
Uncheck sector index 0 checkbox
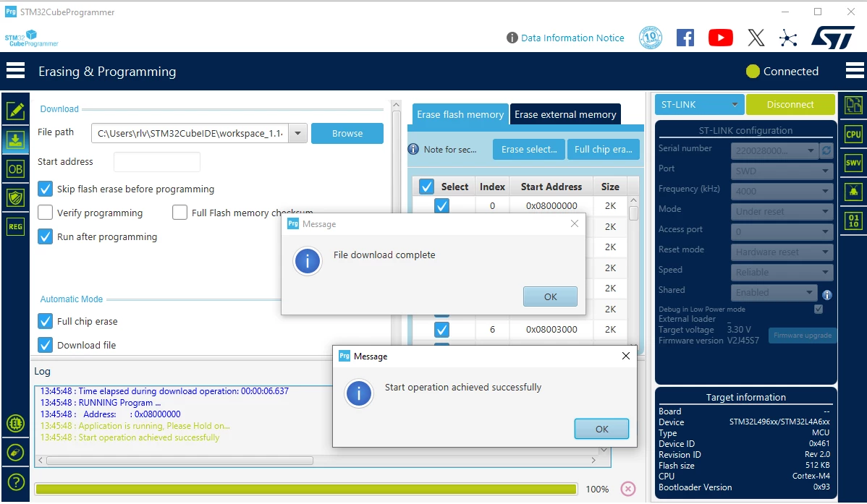point(441,206)
